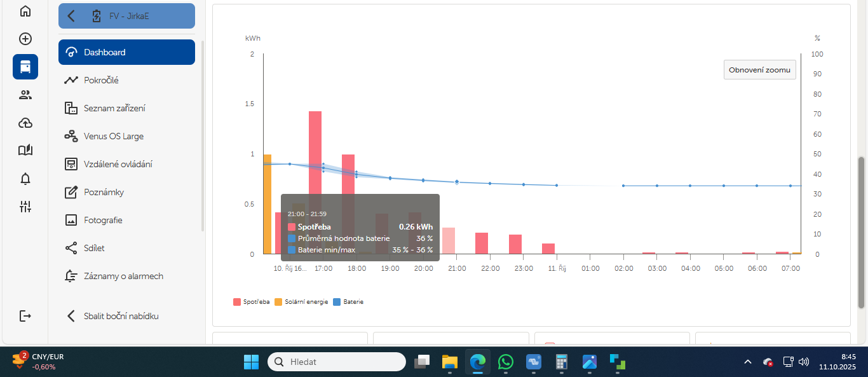Click the add installation plus icon

25,39
